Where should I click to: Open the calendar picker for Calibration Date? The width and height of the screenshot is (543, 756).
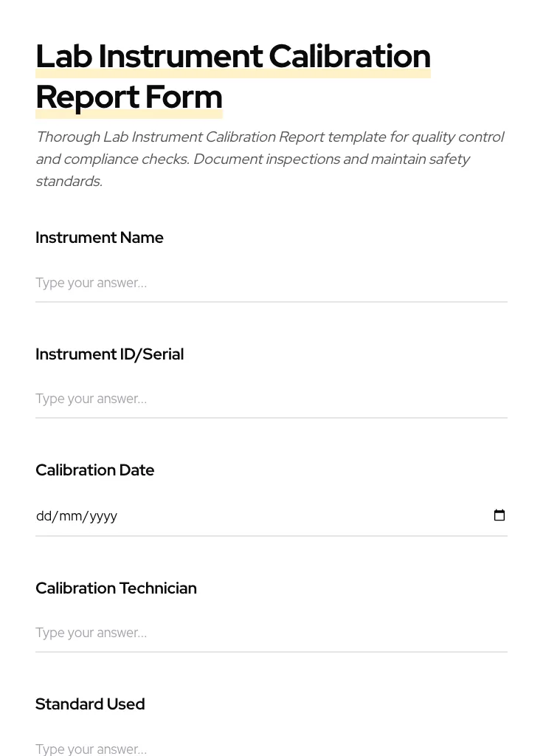click(x=499, y=515)
